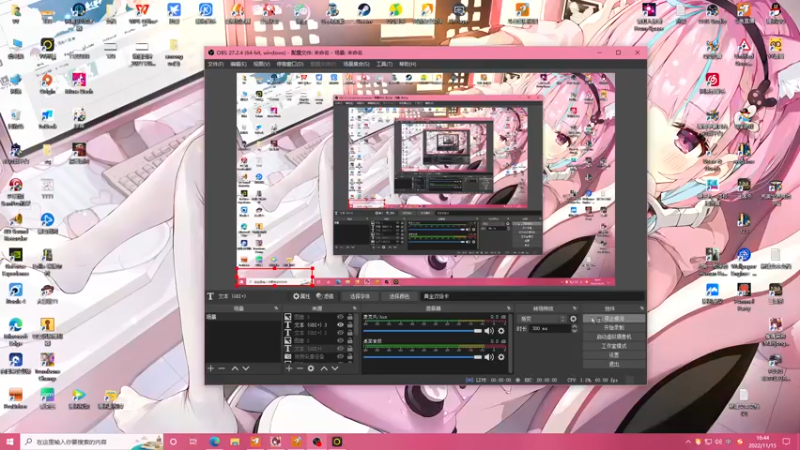The width and height of the screenshot is (800, 450).
Task: Toggle visibility of 文本 (GDI+) 3 source
Action: pos(340,324)
